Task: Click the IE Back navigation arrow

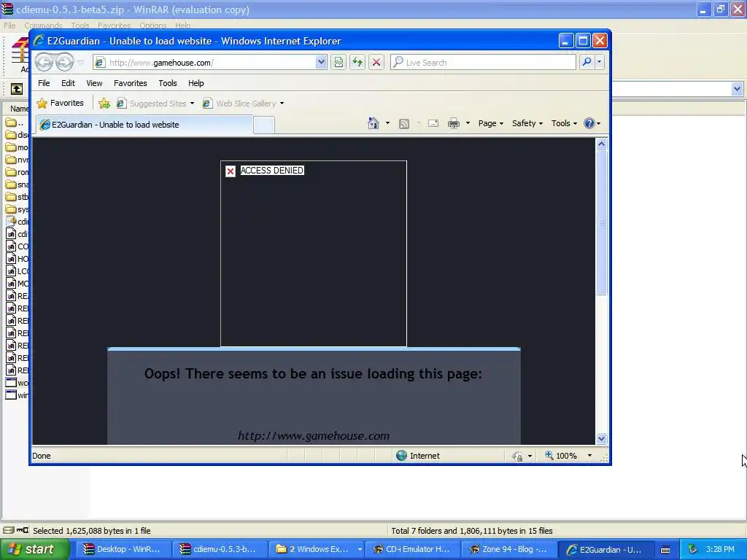Action: [44, 62]
